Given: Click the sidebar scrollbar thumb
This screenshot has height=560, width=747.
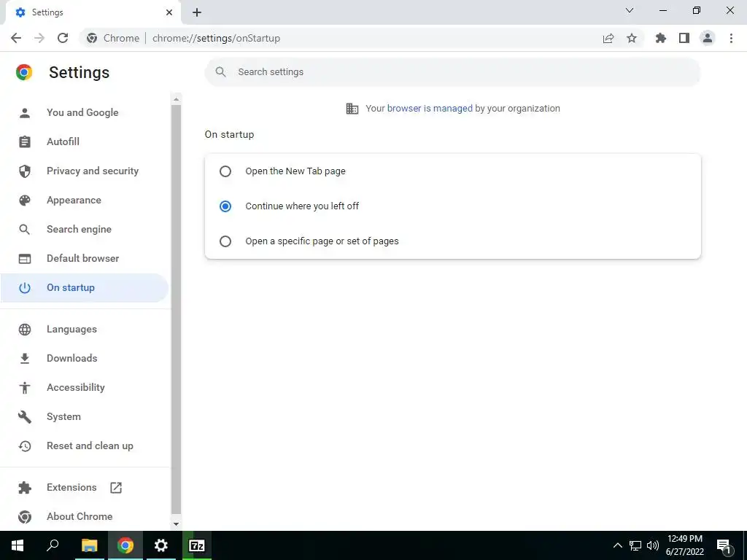Looking at the screenshot, I should [x=177, y=308].
